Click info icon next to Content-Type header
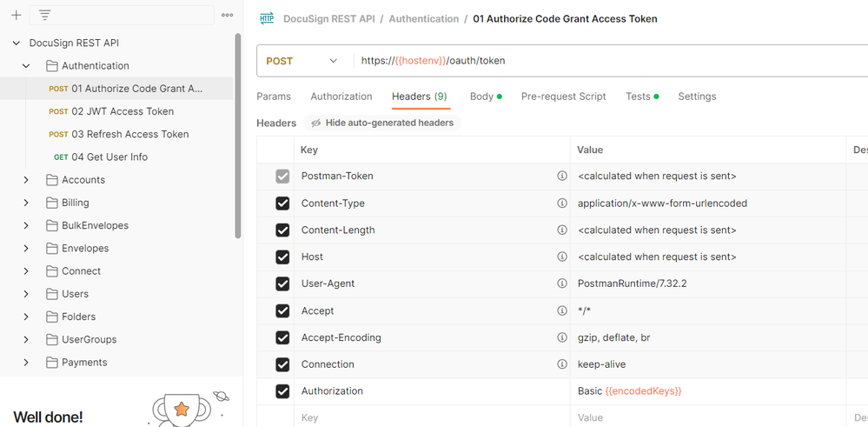This screenshot has height=427, width=868. (562, 203)
